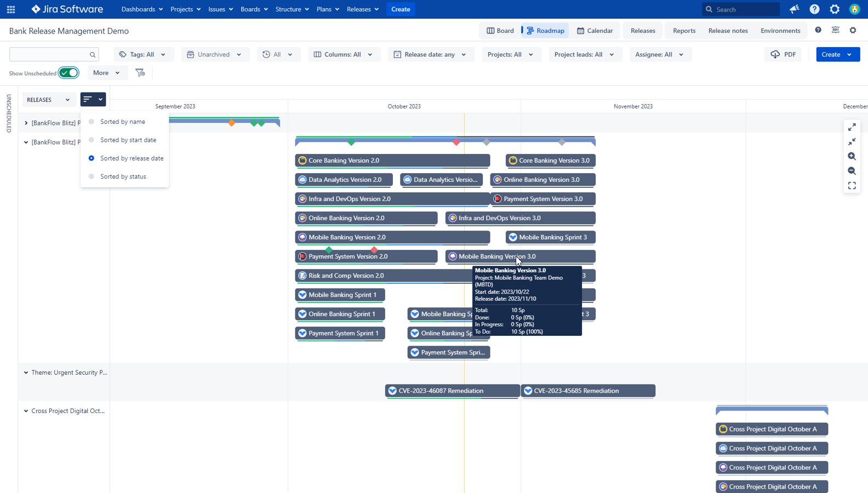Click the zoom in magnifier icon
The height and width of the screenshot is (493, 868).
pyautogui.click(x=852, y=156)
